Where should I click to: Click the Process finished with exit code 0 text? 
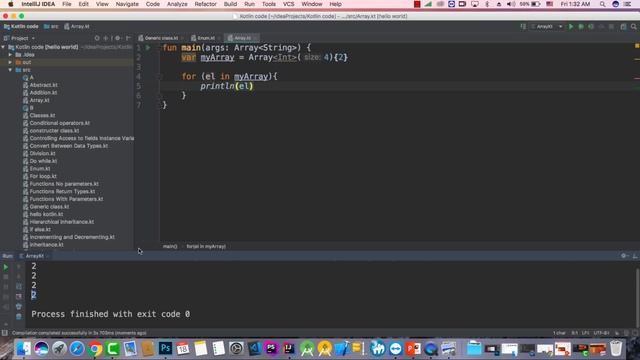(x=111, y=314)
